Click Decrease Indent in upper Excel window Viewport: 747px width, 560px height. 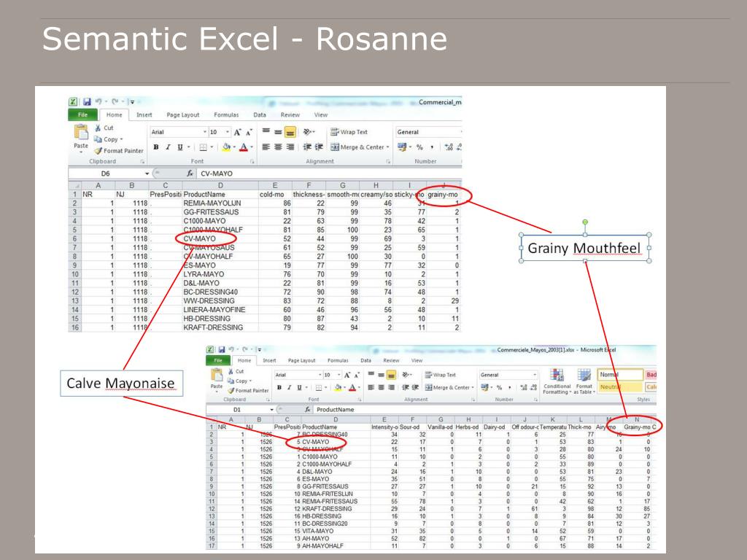point(307,147)
